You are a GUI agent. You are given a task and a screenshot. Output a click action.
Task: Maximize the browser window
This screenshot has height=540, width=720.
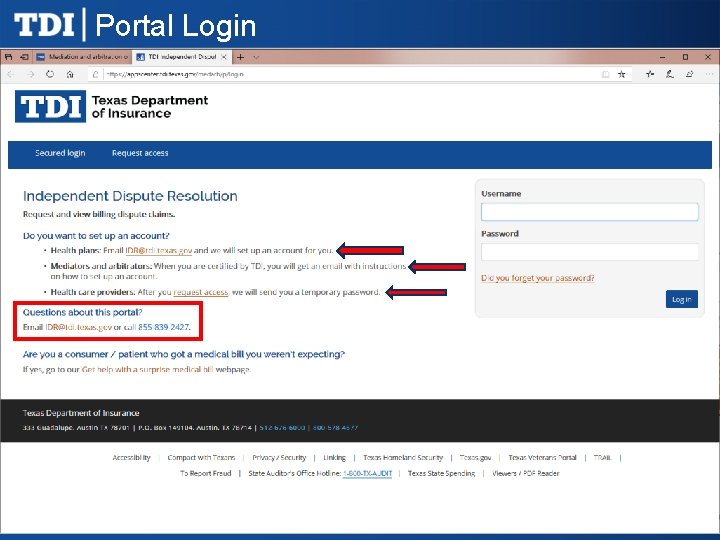[685, 57]
